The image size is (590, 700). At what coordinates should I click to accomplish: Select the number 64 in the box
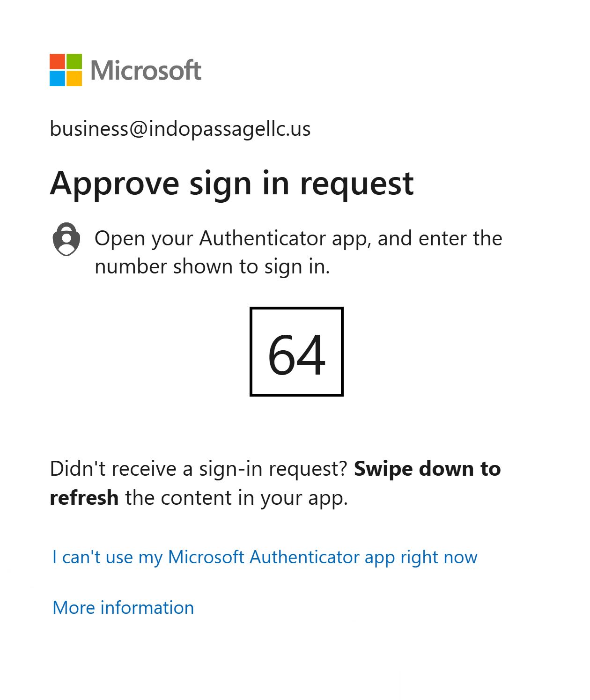[296, 354]
